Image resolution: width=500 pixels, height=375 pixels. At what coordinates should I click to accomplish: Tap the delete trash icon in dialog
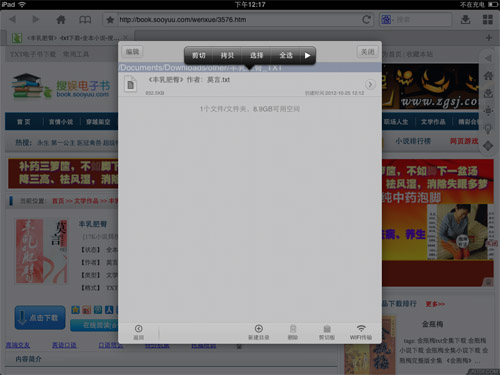click(x=293, y=332)
